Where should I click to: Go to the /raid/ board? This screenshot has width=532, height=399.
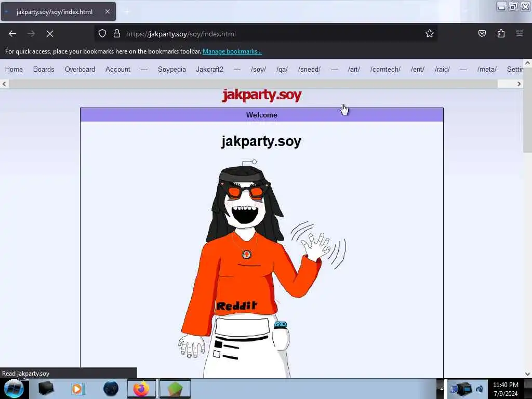click(443, 70)
